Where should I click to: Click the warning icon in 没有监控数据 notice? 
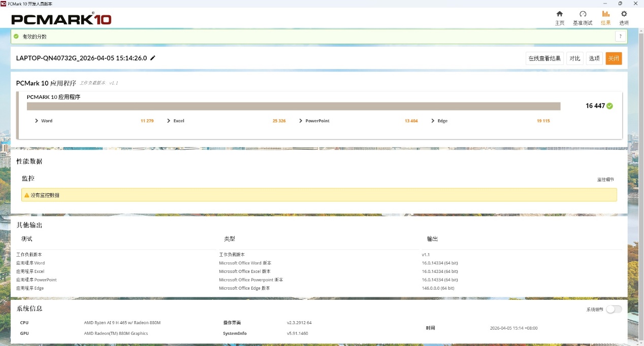(x=27, y=195)
